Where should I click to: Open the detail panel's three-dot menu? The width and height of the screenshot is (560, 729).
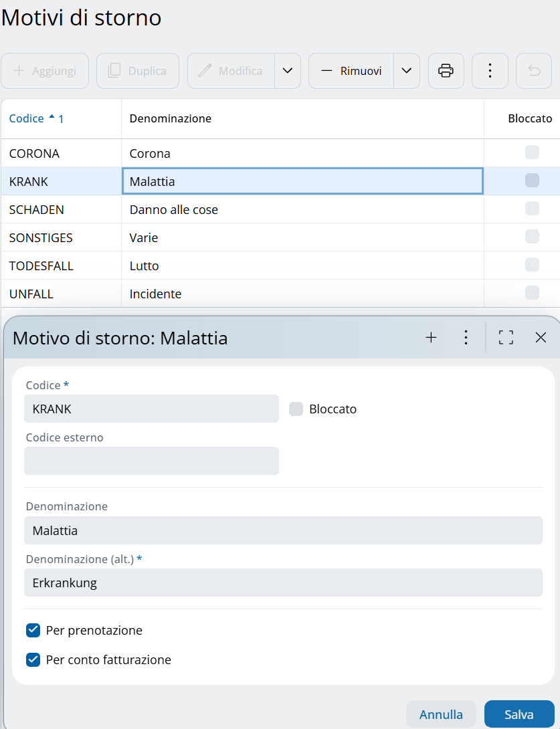[466, 338]
